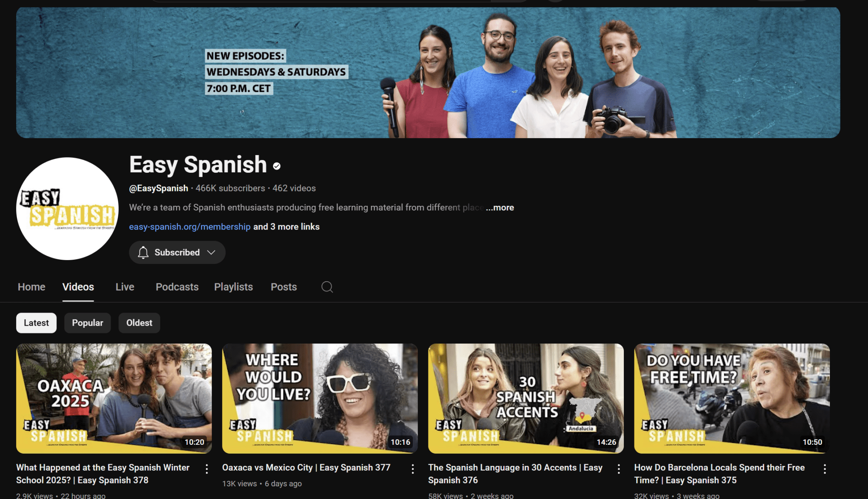868x499 pixels.
Task: Expand the channel description with more
Action: click(500, 208)
